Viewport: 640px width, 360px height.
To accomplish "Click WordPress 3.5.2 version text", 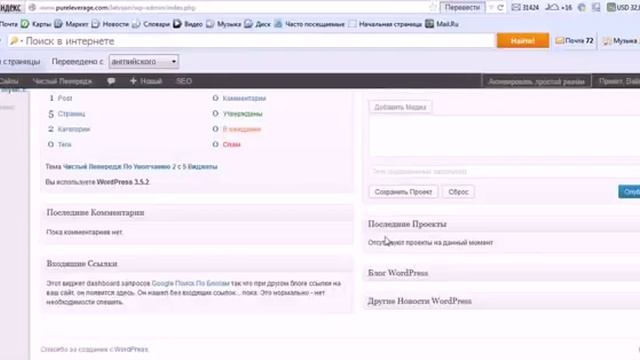I will 123,182.
